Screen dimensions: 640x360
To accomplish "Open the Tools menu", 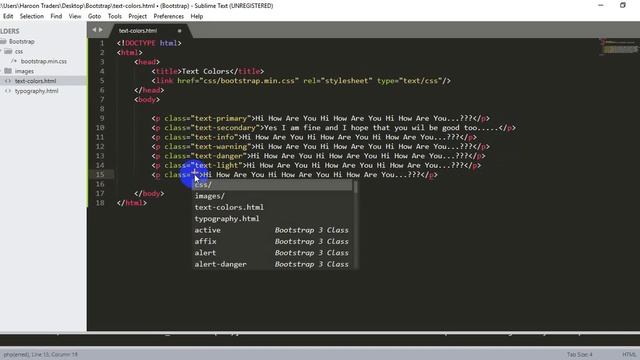I will [x=115, y=16].
